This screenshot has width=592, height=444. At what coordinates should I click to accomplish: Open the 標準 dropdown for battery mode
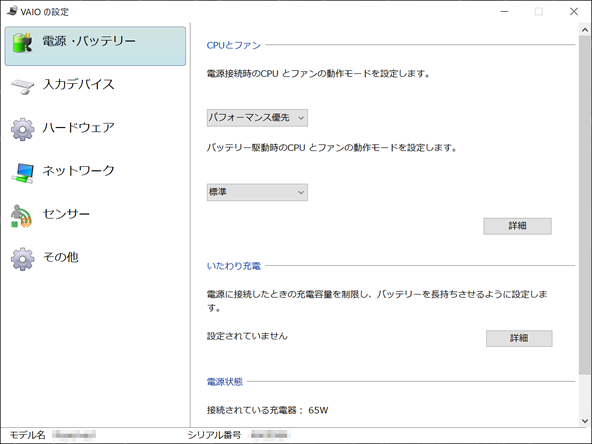pos(257,192)
